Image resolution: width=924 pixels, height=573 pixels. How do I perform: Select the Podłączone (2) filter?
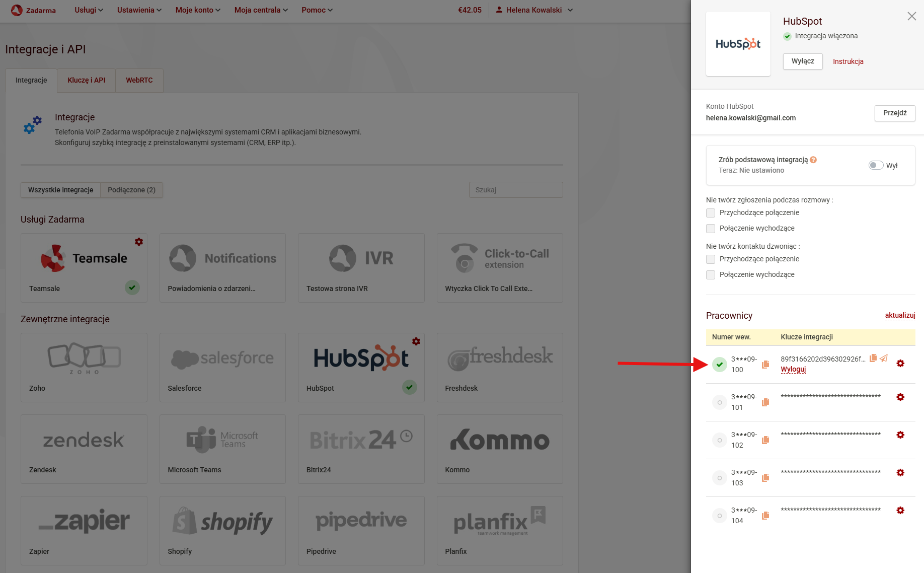pyautogui.click(x=131, y=190)
